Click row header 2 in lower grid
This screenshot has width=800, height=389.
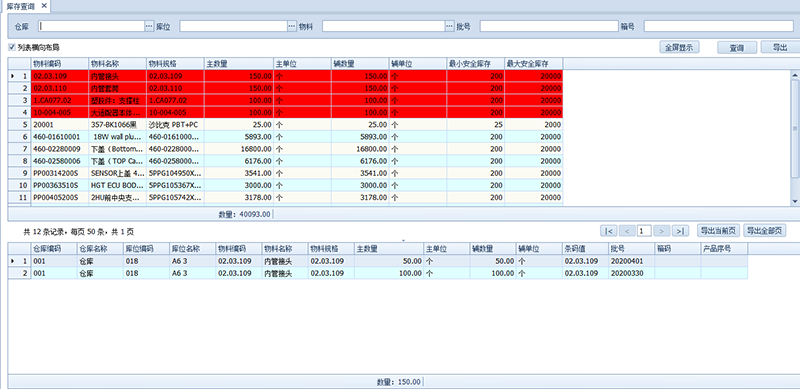[x=19, y=273]
